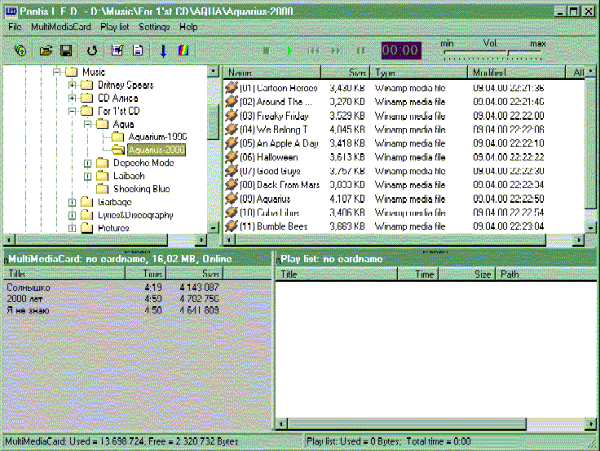Click the circular refresh arrow icon
This screenshot has height=451, width=600.
(93, 49)
